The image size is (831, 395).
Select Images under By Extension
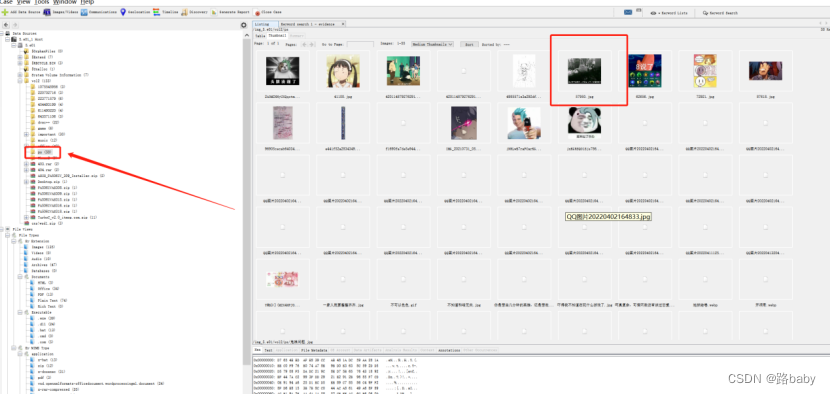pyautogui.click(x=40, y=247)
